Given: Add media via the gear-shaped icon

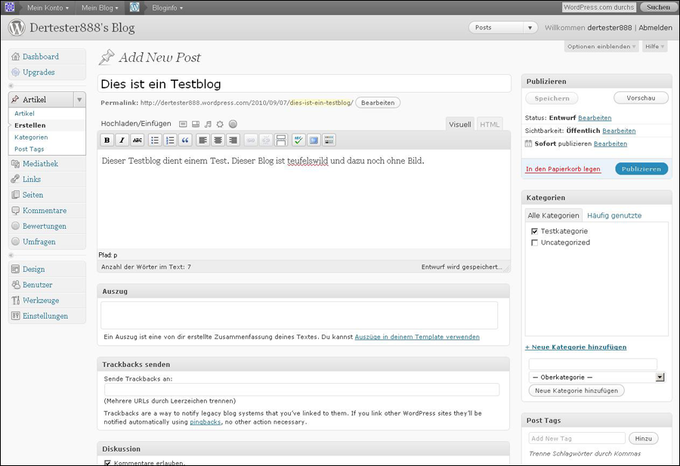Looking at the screenshot, I should click(220, 124).
